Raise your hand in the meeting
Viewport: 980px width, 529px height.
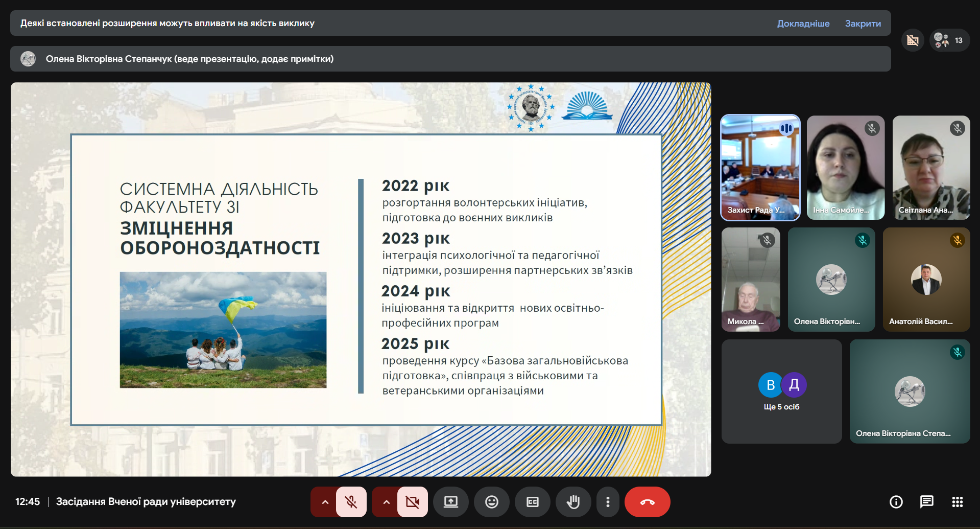pos(573,502)
